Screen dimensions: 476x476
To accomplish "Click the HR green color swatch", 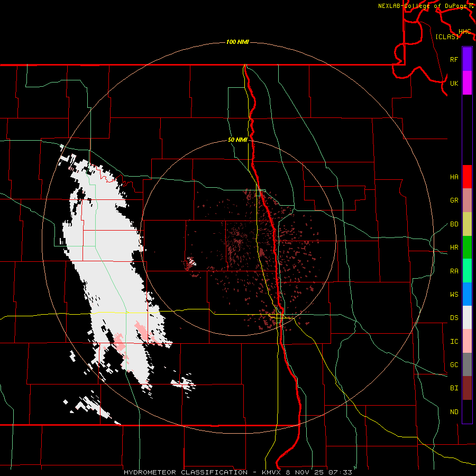I will pos(467,247).
